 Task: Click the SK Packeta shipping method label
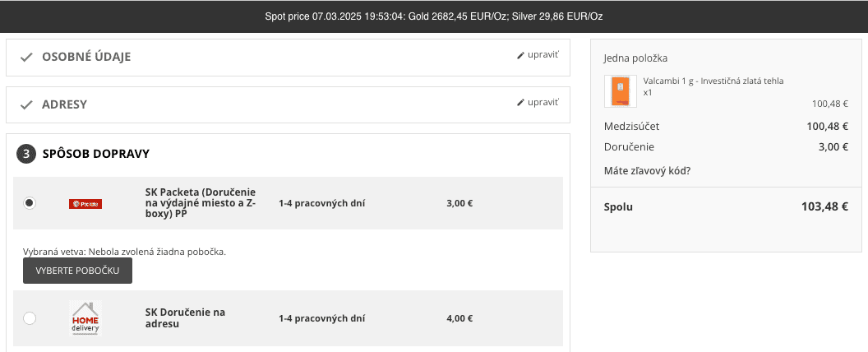[x=201, y=203]
